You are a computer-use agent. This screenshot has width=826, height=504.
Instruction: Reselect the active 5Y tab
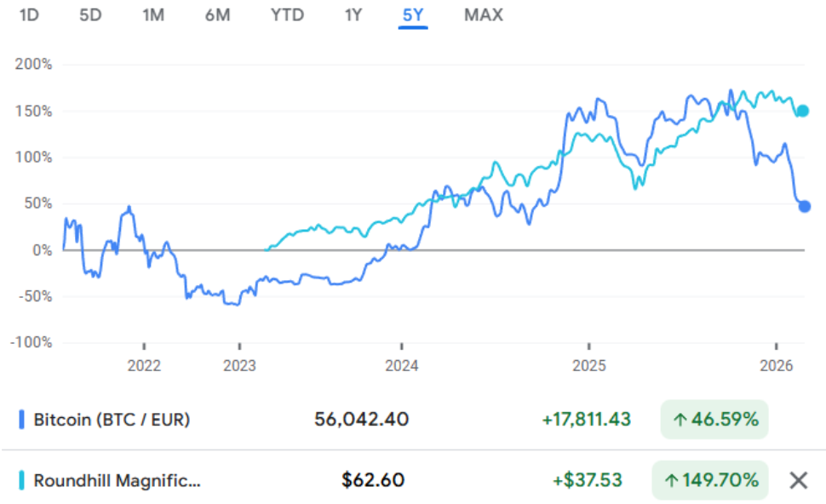click(411, 15)
